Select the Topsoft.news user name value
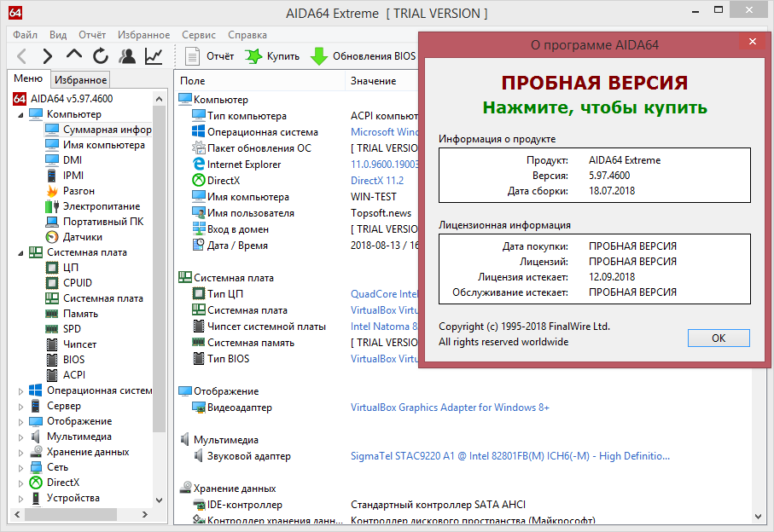The width and height of the screenshot is (774, 532). tap(381, 213)
